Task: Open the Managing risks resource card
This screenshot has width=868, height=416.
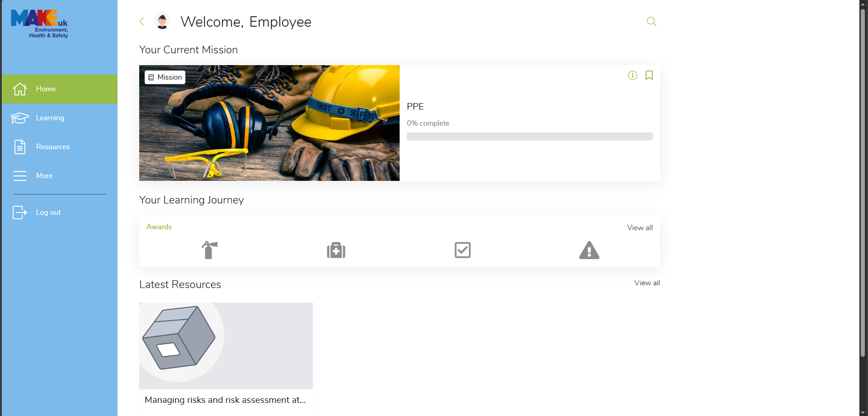Action: pos(226,353)
